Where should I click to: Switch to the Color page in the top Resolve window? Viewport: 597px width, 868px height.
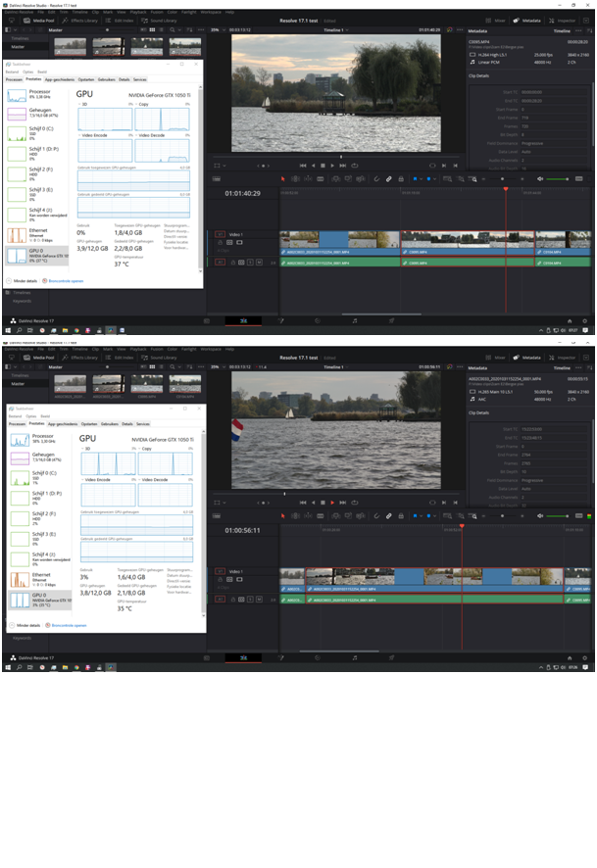tap(318, 320)
